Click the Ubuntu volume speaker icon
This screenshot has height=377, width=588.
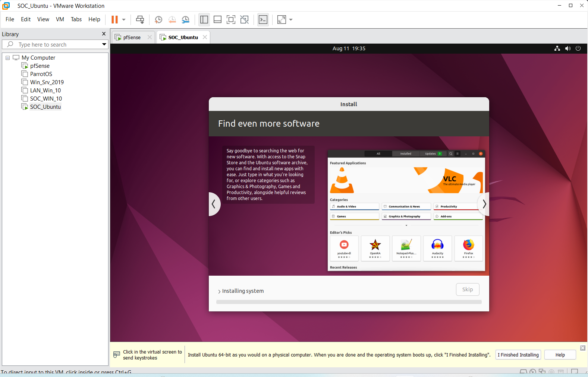(567, 48)
